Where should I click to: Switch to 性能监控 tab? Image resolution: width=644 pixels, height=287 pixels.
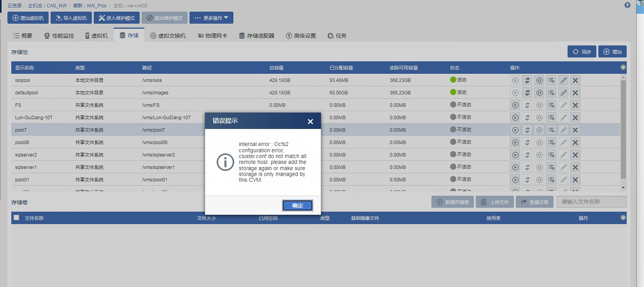click(x=59, y=36)
